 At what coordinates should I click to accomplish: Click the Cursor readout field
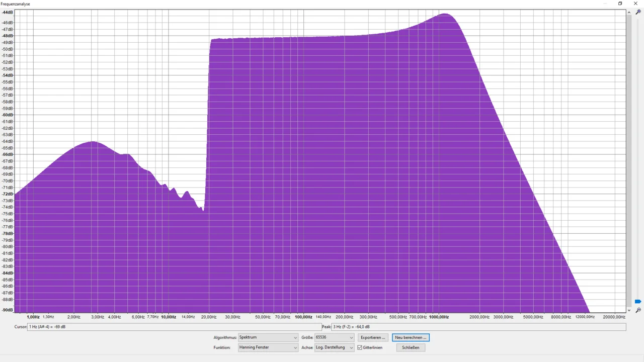pyautogui.click(x=174, y=327)
